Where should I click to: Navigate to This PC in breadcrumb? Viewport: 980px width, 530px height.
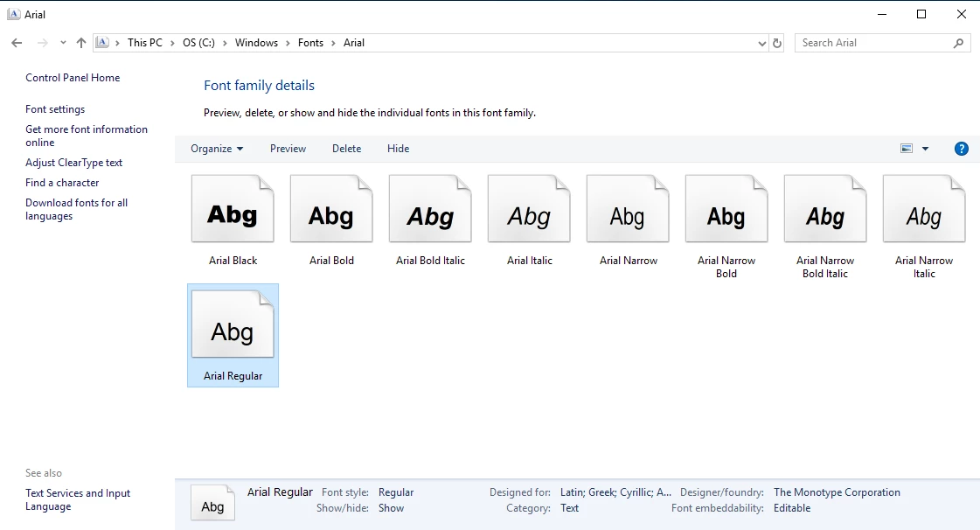[x=145, y=43]
